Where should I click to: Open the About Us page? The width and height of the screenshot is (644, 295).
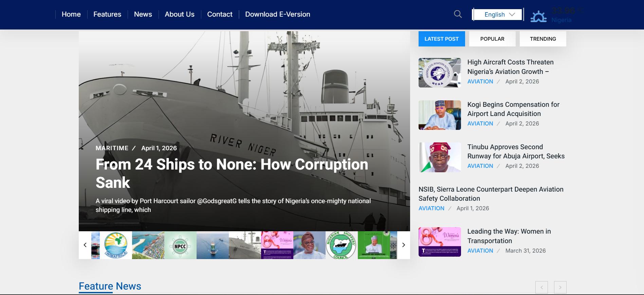click(x=179, y=14)
